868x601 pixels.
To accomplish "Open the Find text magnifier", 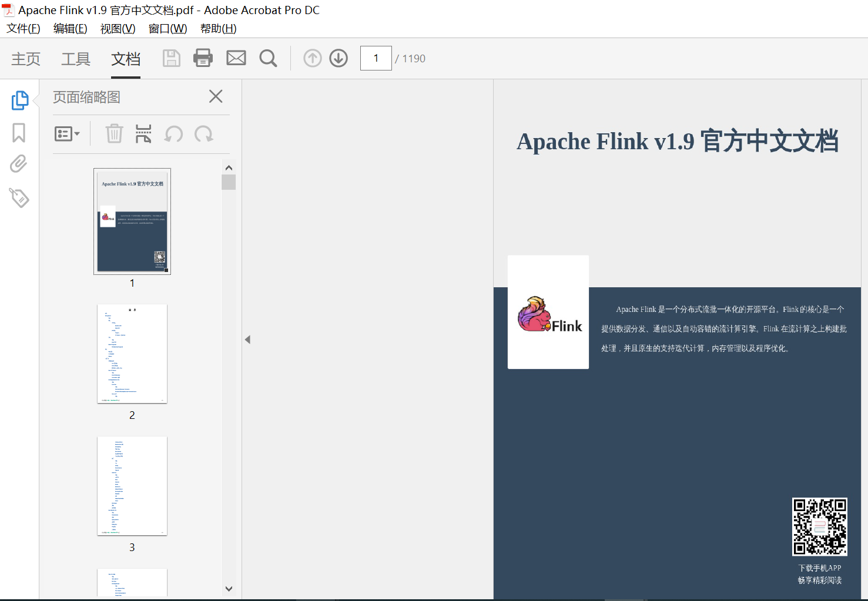I will tap(268, 58).
